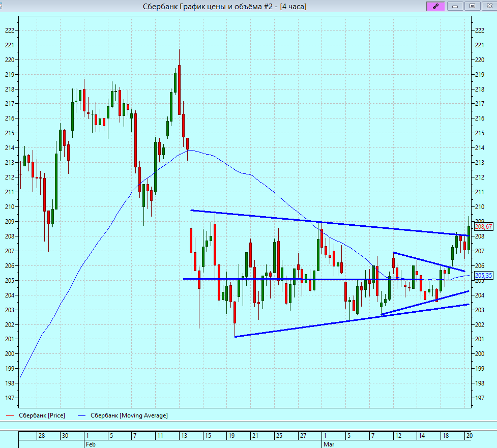Click date 12 on the time axis
Image resolution: width=497 pixels, height=448 pixels.
(398, 436)
